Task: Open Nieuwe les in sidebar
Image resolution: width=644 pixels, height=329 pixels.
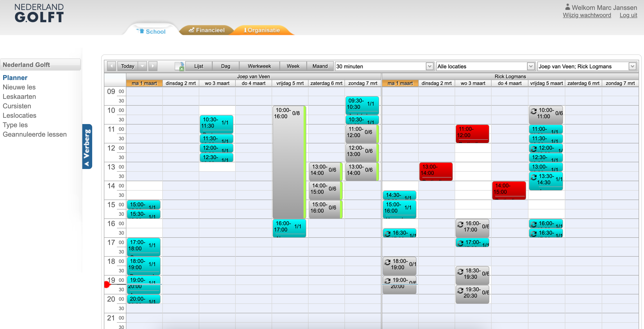Action: click(19, 87)
